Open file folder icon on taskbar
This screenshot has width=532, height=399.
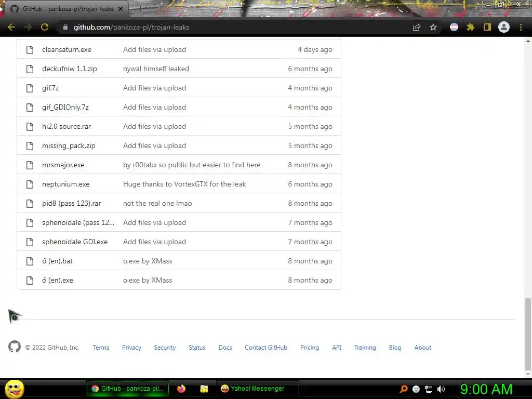click(x=204, y=389)
